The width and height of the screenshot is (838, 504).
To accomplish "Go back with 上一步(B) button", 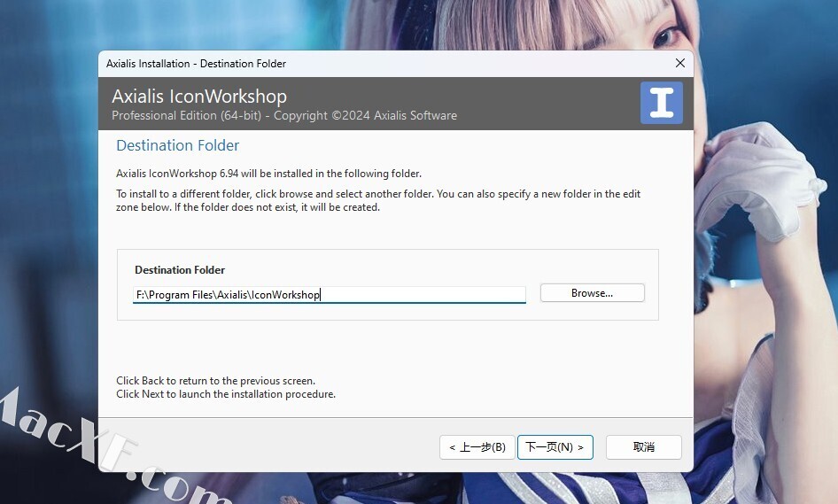I will [477, 446].
